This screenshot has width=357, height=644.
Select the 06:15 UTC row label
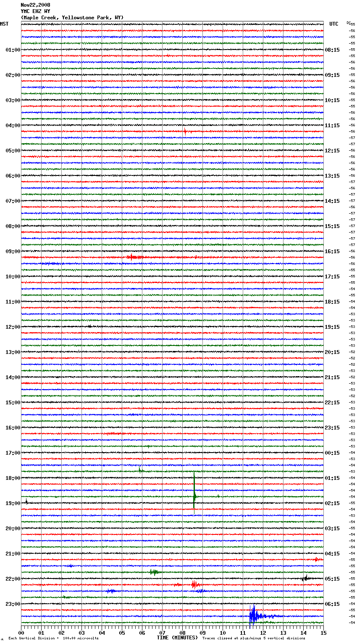(332, 604)
